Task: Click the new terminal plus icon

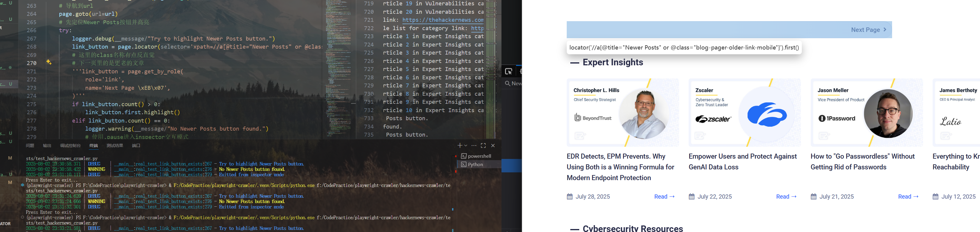Action: click(x=459, y=146)
